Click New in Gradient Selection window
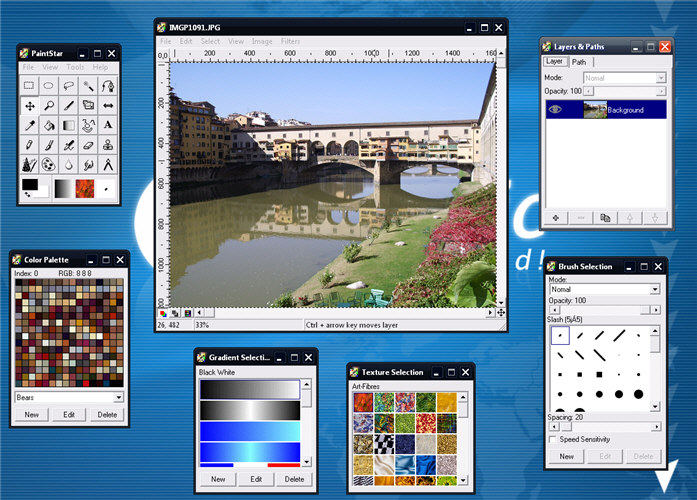The width and height of the screenshot is (697, 500). pyautogui.click(x=218, y=479)
